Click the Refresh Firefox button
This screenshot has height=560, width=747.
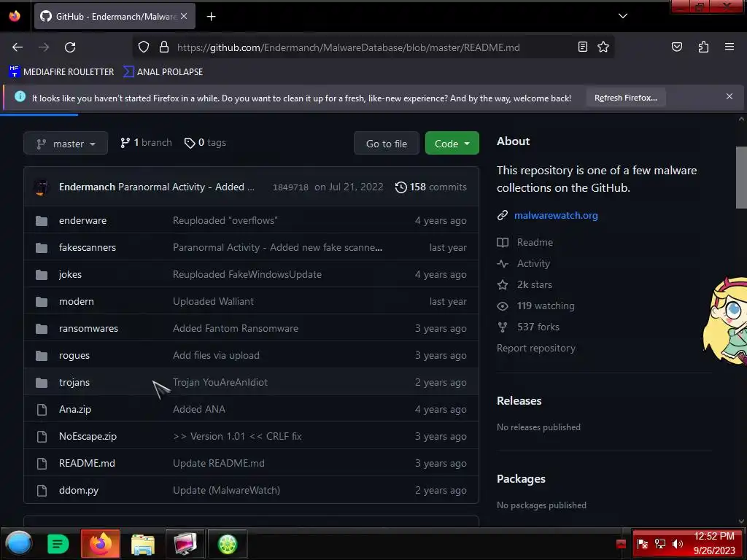click(x=625, y=98)
